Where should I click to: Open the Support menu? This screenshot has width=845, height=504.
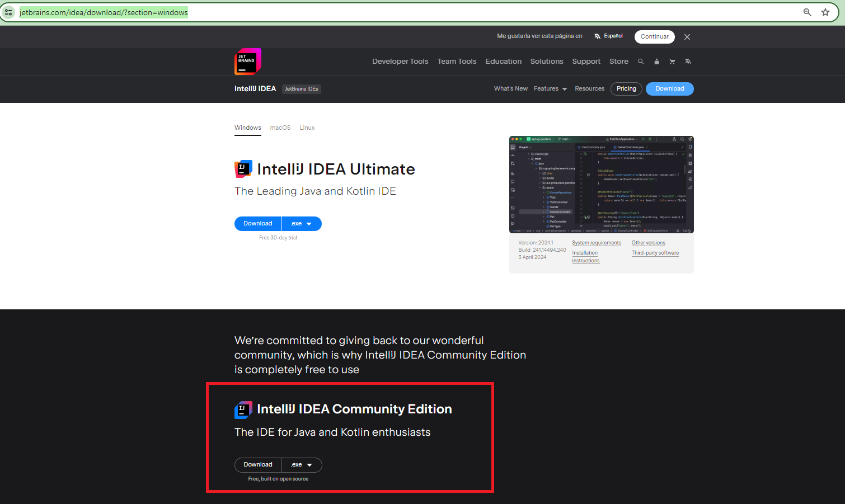tap(586, 62)
